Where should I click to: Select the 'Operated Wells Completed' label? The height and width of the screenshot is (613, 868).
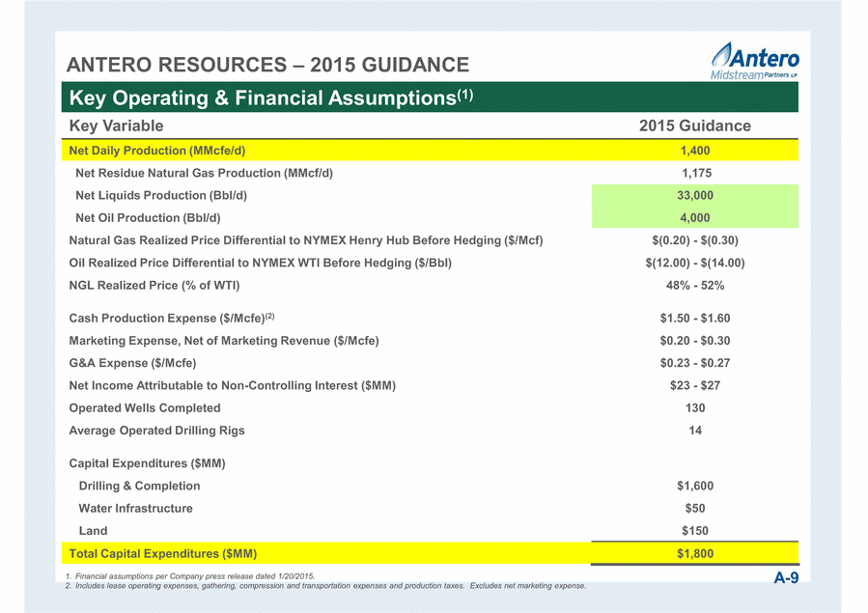coord(145,408)
